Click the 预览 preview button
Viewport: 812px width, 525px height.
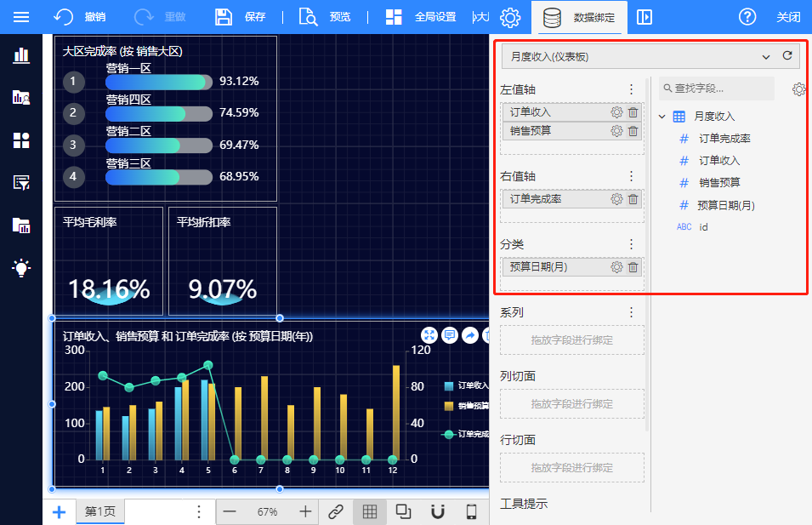click(325, 17)
